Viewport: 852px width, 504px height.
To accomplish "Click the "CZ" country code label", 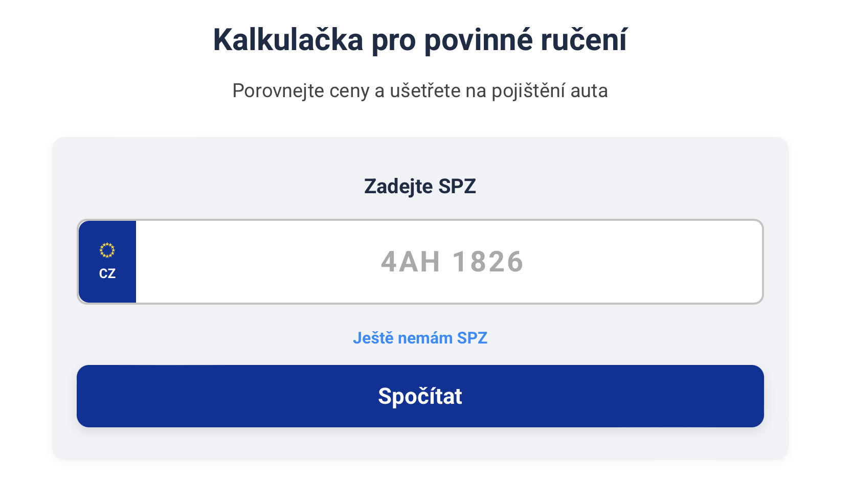I will (x=107, y=273).
